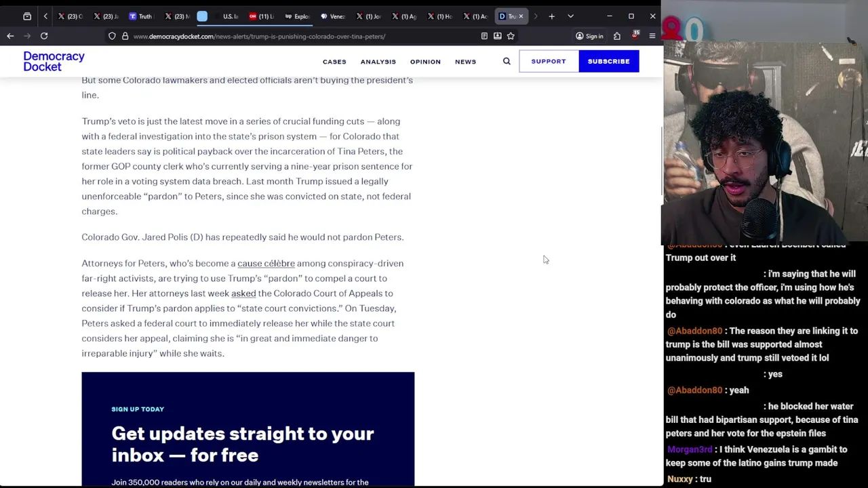Click the save to Pocket icon in address bar
868x488 pixels.
tap(498, 36)
